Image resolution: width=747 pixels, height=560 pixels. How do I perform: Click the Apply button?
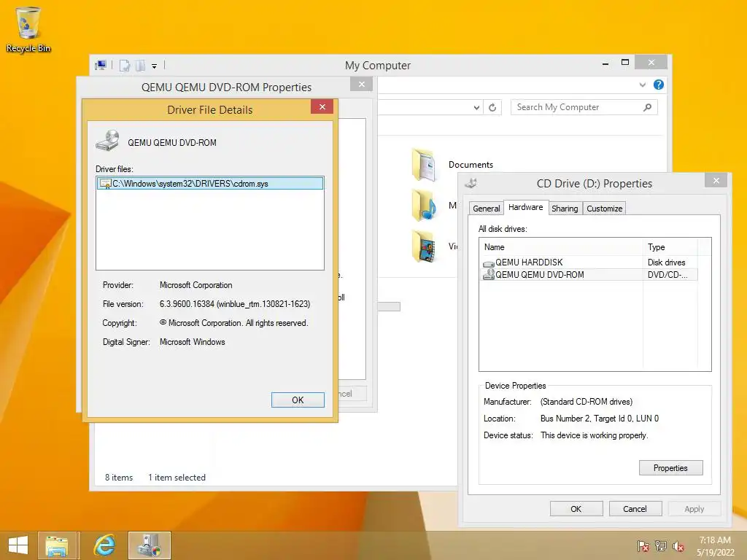coord(694,508)
